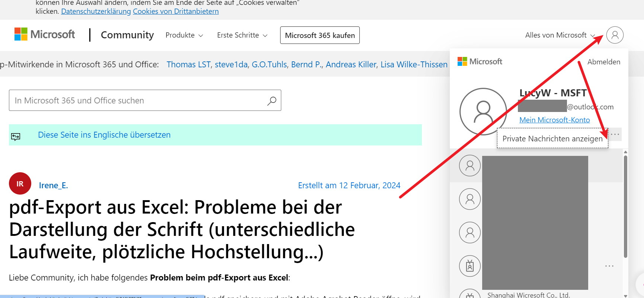644x298 pixels.
Task: Open the Cookies von Drittanbietern link
Action: 176,11
